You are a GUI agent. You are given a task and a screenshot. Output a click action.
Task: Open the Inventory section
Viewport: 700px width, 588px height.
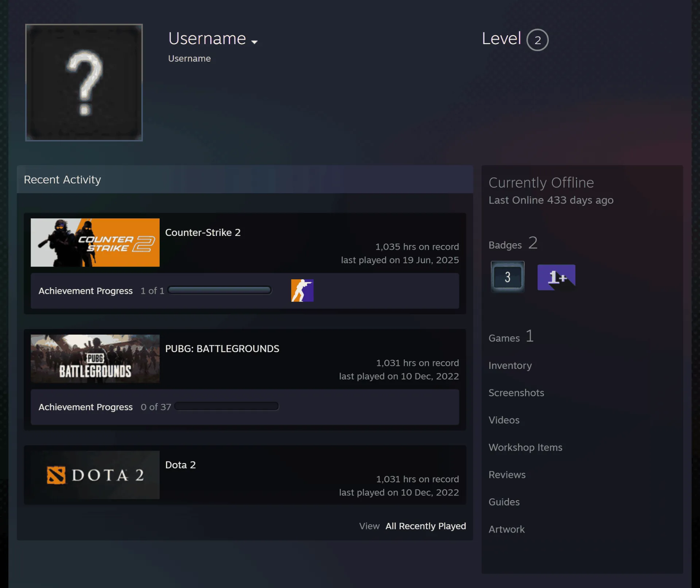pos(510,365)
